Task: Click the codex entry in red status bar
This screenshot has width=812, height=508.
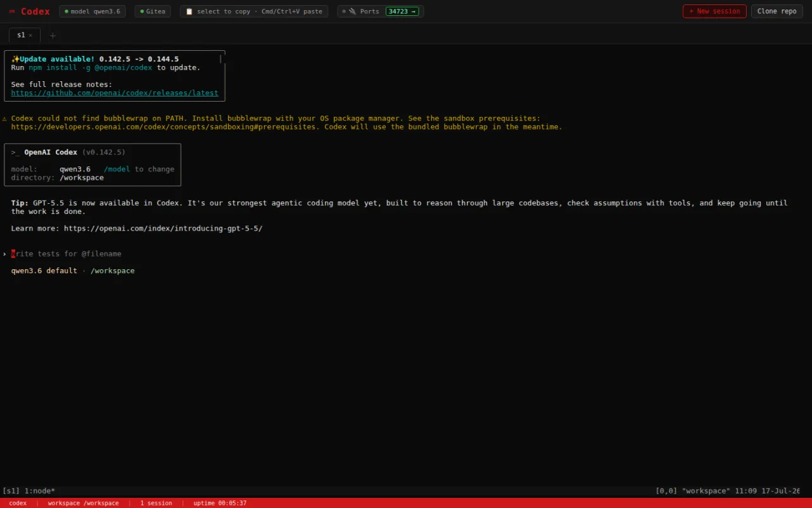Action: click(18, 503)
